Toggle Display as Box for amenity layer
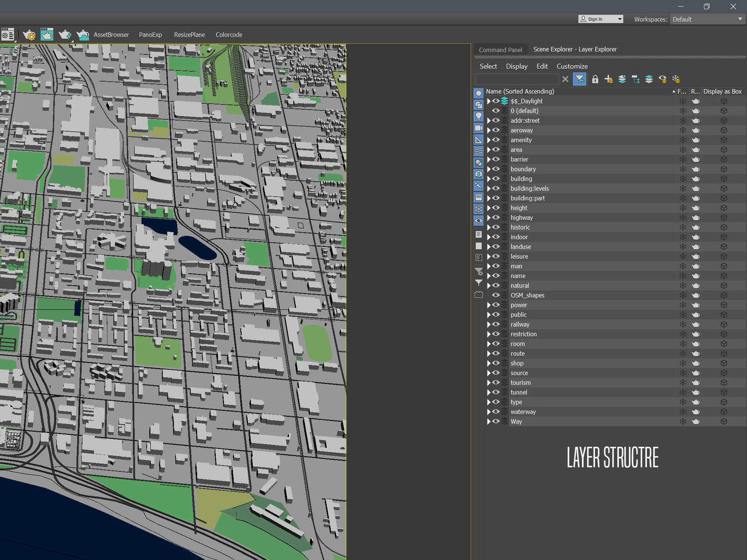 click(724, 140)
